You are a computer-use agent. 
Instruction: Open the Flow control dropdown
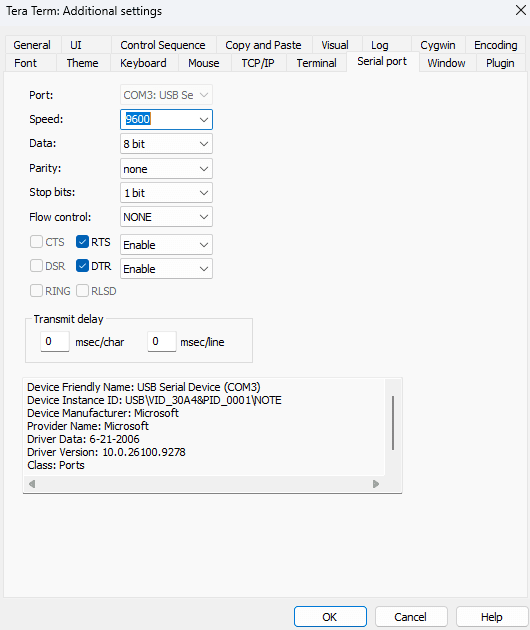pos(166,217)
